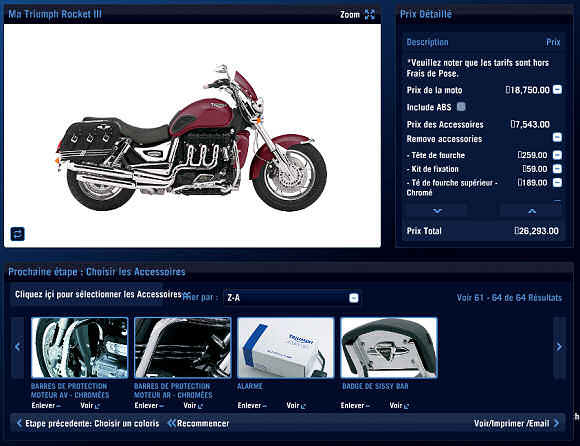
Task: Click Voir under Badge de sissy bar
Action: pos(399,406)
